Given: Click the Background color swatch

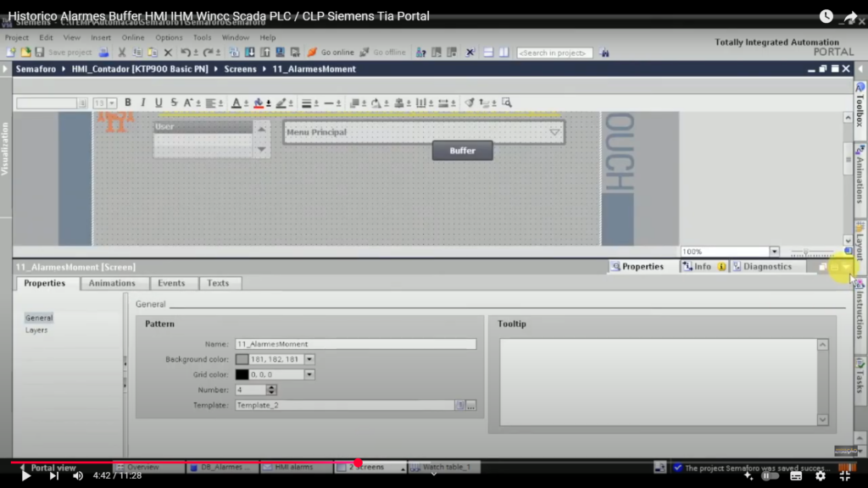Looking at the screenshot, I should pos(242,359).
